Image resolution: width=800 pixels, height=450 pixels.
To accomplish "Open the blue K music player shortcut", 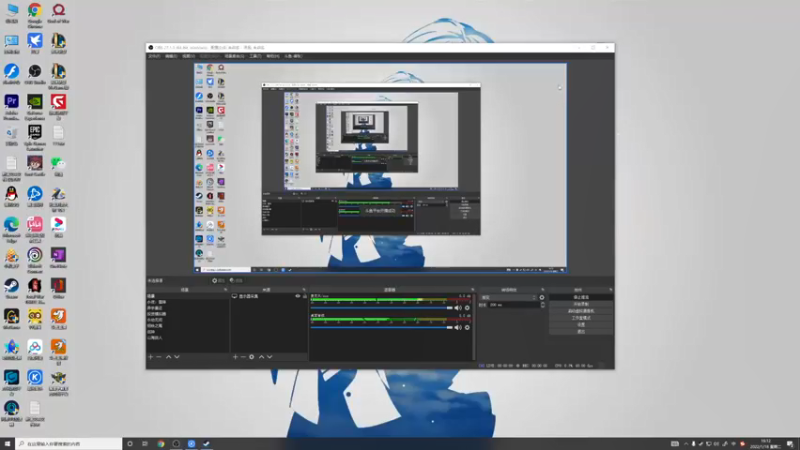I will [x=35, y=381].
